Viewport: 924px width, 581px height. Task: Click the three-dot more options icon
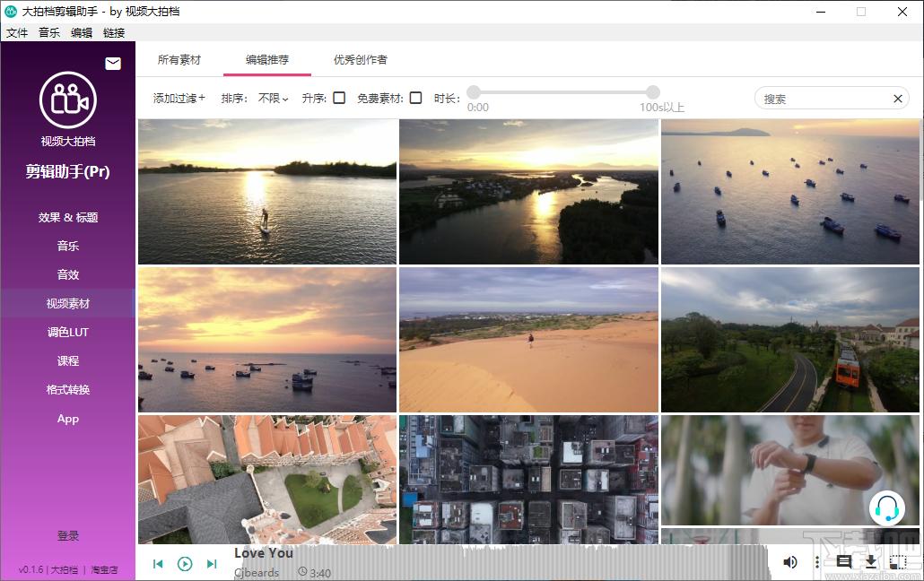(x=817, y=561)
